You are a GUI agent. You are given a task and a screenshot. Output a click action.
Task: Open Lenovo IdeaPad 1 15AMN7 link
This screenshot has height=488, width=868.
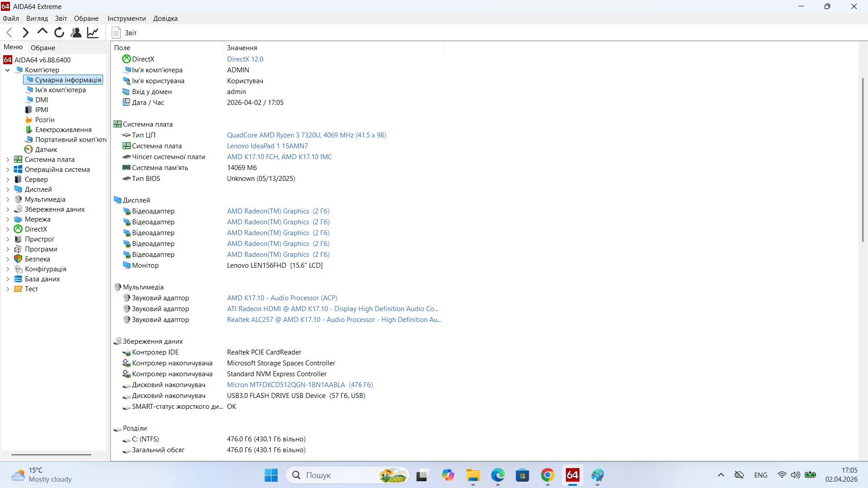click(x=267, y=146)
